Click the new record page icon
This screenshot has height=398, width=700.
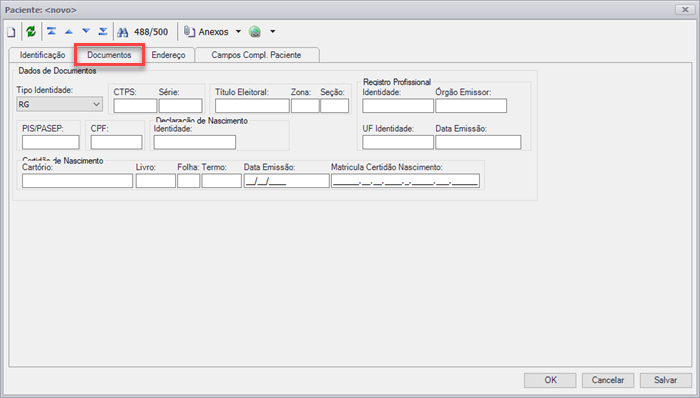coord(11,32)
